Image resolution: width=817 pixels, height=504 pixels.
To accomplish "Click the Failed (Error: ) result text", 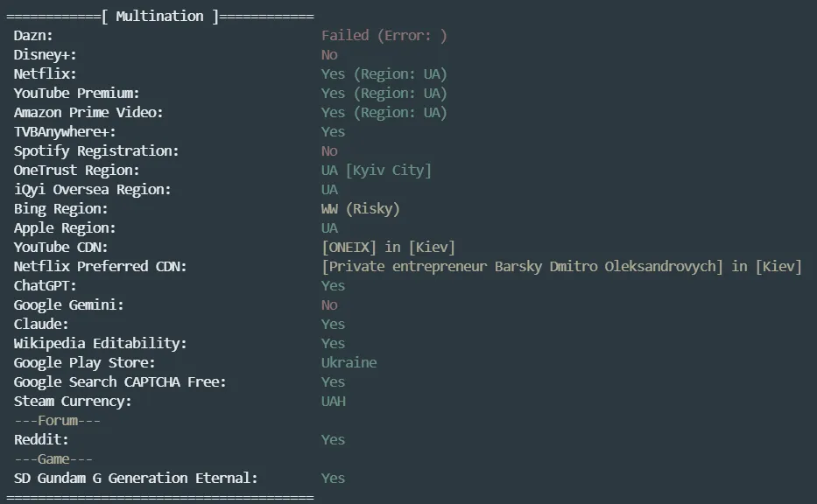I will click(x=384, y=36).
